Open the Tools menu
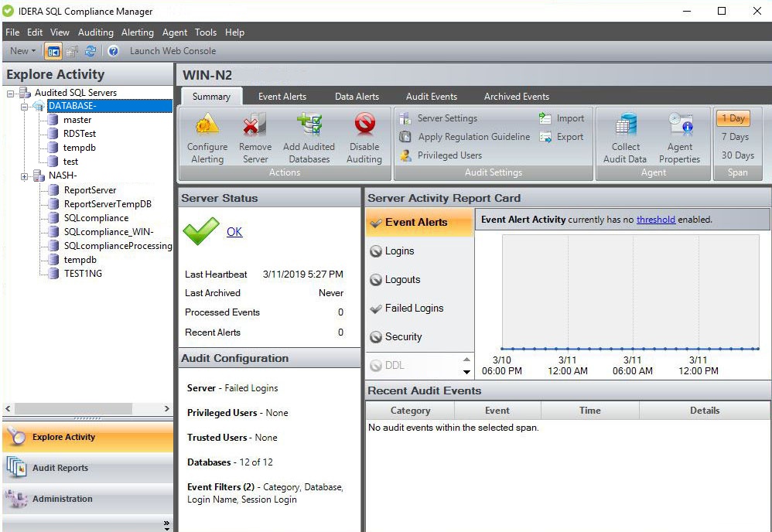The width and height of the screenshot is (772, 532). coord(205,32)
